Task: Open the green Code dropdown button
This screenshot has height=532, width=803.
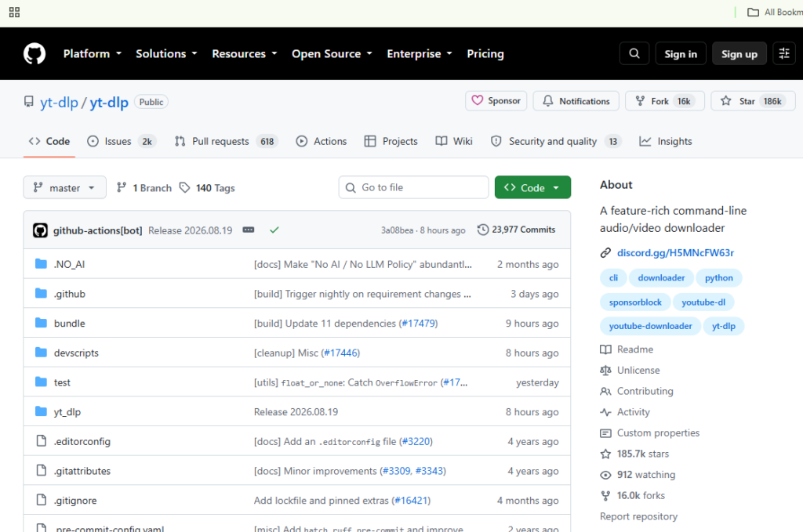Action: pos(532,188)
